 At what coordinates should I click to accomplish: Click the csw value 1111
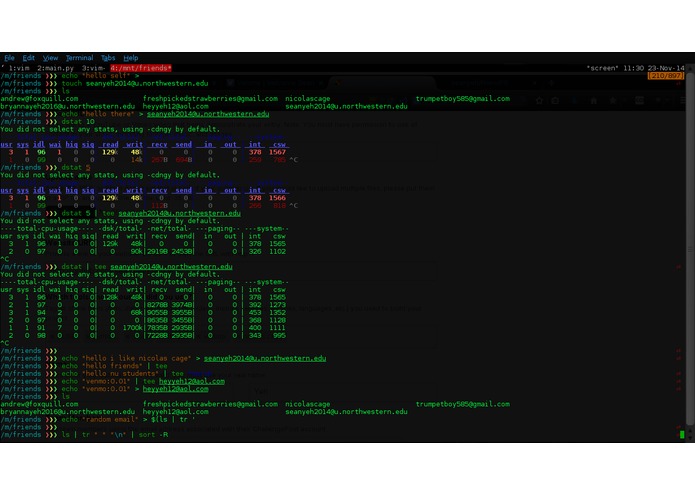coord(277,328)
